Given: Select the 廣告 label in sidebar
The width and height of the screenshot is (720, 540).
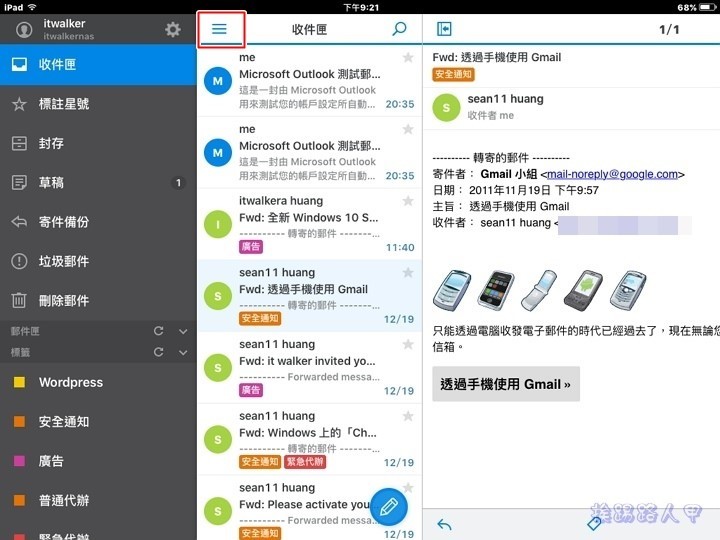Looking at the screenshot, I should [98, 461].
